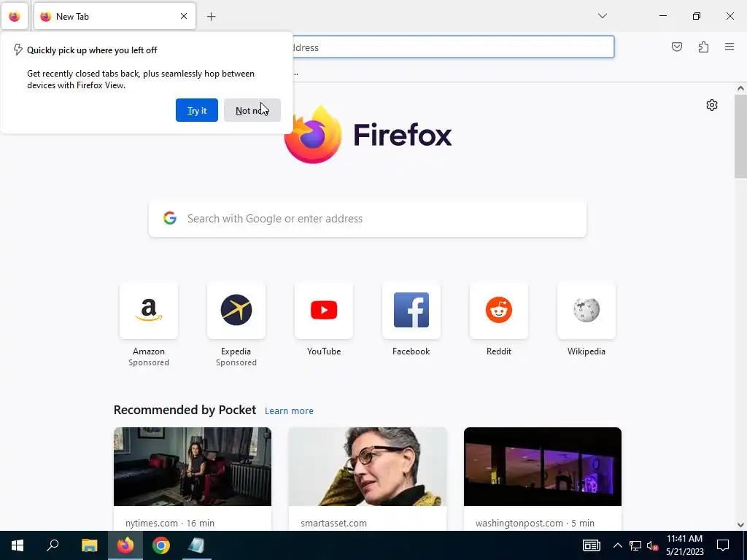The image size is (747, 560).
Task: Click the page scrollbar down arrow
Action: tap(740, 525)
